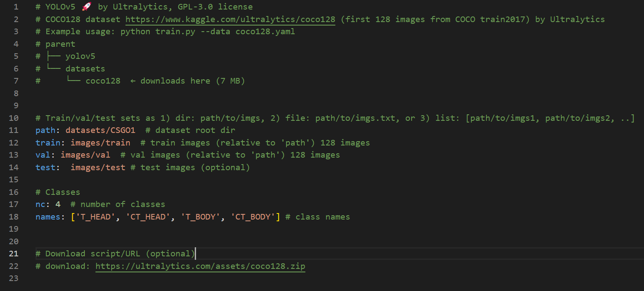
Task: Open the kaggle.com coco128 dataset link
Action: pyautogui.click(x=230, y=19)
